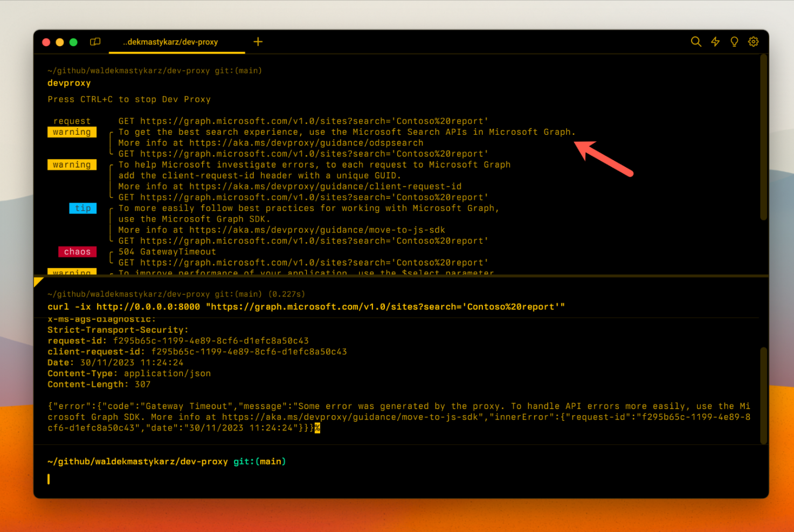This screenshot has width=794, height=532.
Task: Click the red chaos badge
Action: pyautogui.click(x=77, y=251)
